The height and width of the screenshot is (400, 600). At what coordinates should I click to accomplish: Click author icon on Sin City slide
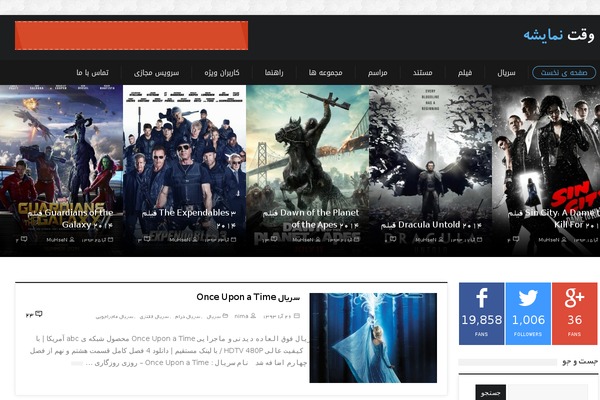(564, 240)
